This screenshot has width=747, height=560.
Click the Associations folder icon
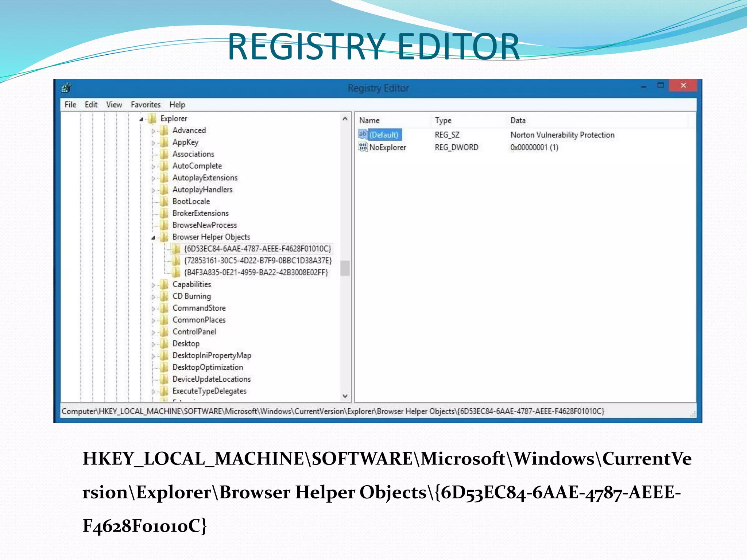coord(165,154)
